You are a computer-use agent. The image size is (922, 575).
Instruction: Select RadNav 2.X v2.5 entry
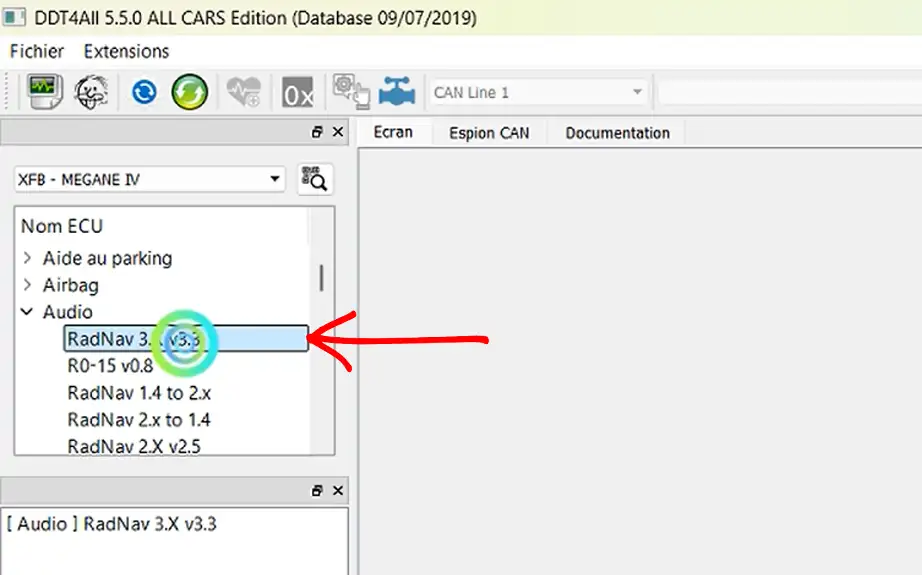click(134, 446)
